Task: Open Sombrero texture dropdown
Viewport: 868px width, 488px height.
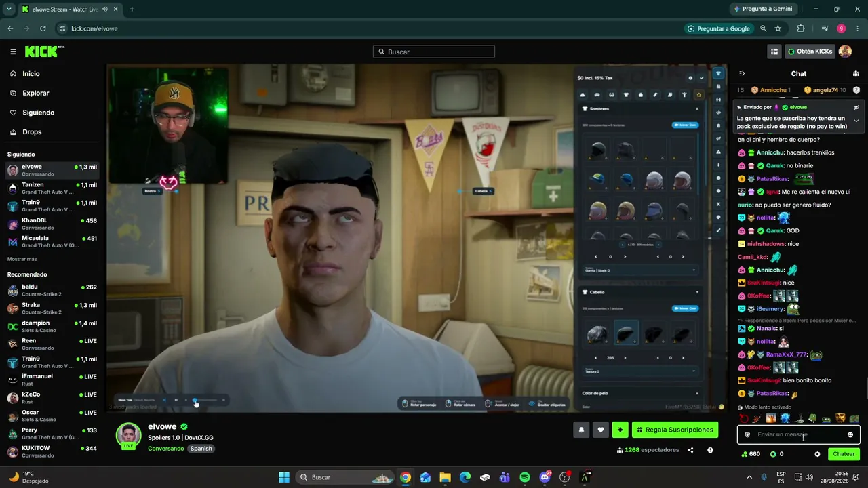Action: [639, 270]
